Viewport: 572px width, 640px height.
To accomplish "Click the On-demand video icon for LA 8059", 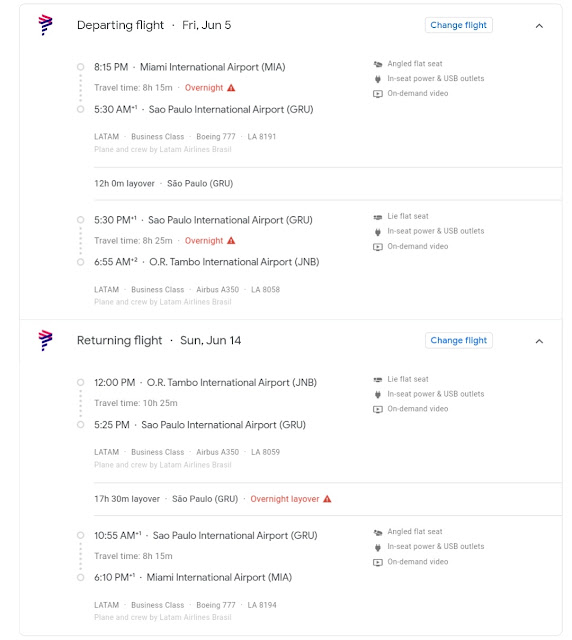I will click(378, 409).
